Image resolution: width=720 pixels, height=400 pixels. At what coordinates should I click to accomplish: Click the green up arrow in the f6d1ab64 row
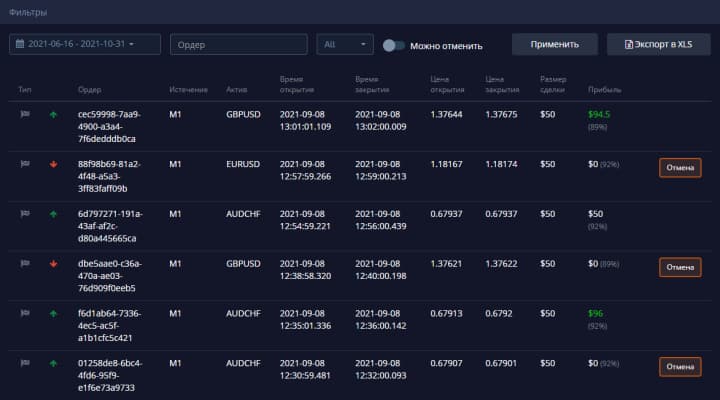[x=53, y=314]
